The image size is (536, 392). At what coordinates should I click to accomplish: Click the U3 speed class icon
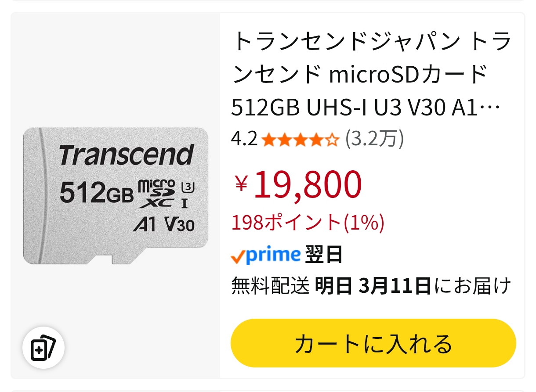187,187
